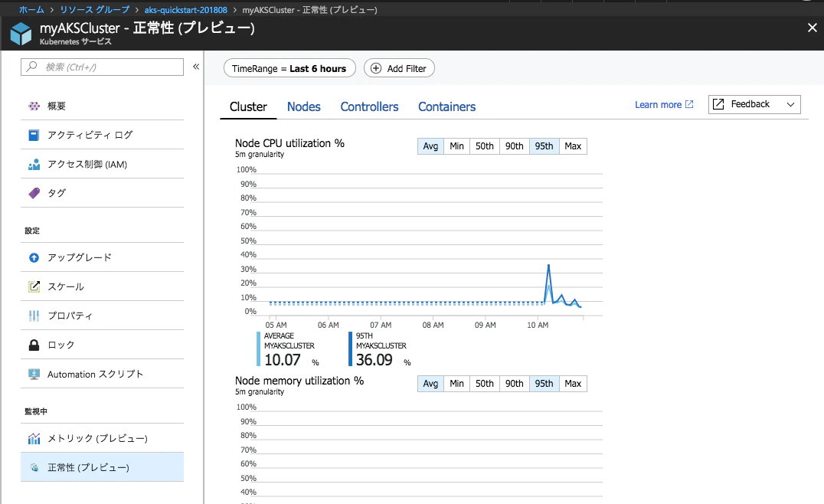This screenshot has width=824, height=504.
Task: Select 正常性 (プレビュー) menu item
Action: [x=102, y=467]
